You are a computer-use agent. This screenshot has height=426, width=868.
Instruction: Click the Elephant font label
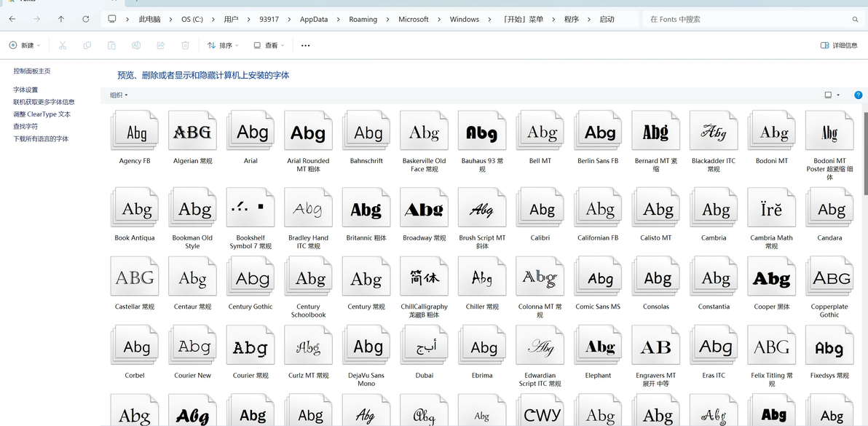598,375
